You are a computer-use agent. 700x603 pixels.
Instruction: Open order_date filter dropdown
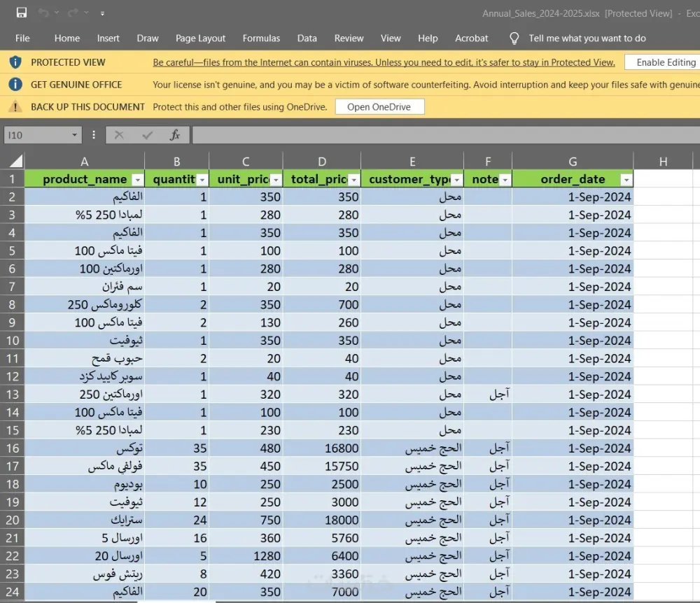coord(626,180)
